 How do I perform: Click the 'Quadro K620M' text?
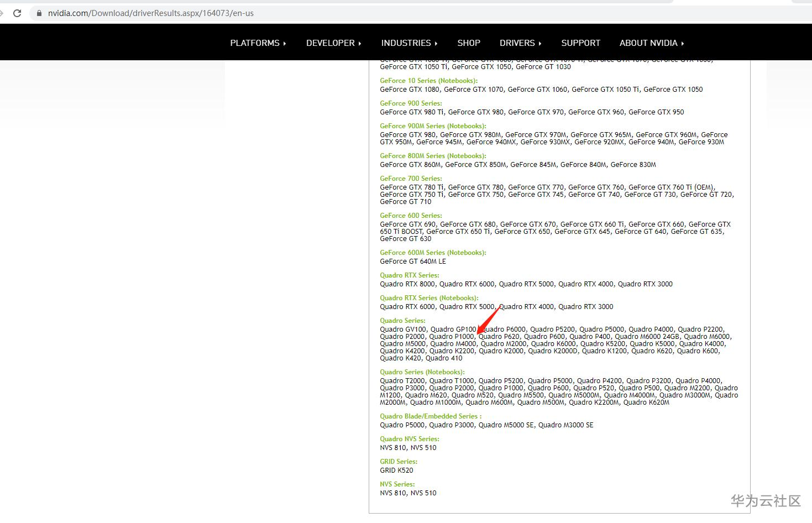tap(646, 402)
